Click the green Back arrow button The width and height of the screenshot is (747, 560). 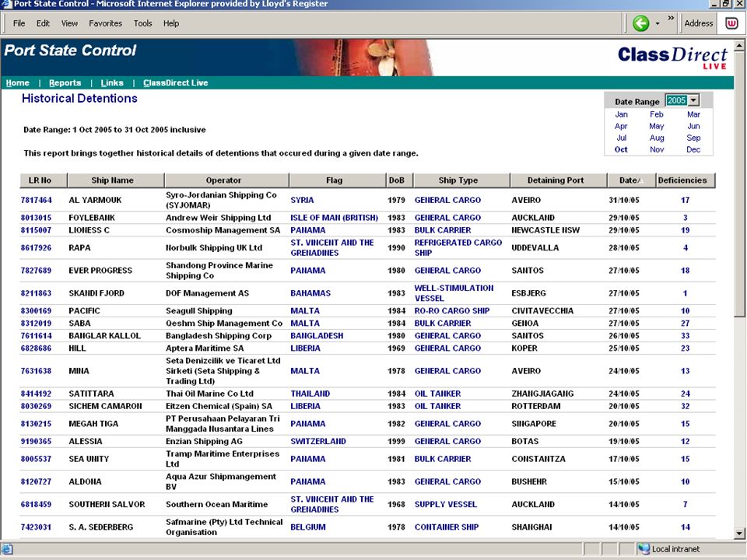(x=640, y=23)
